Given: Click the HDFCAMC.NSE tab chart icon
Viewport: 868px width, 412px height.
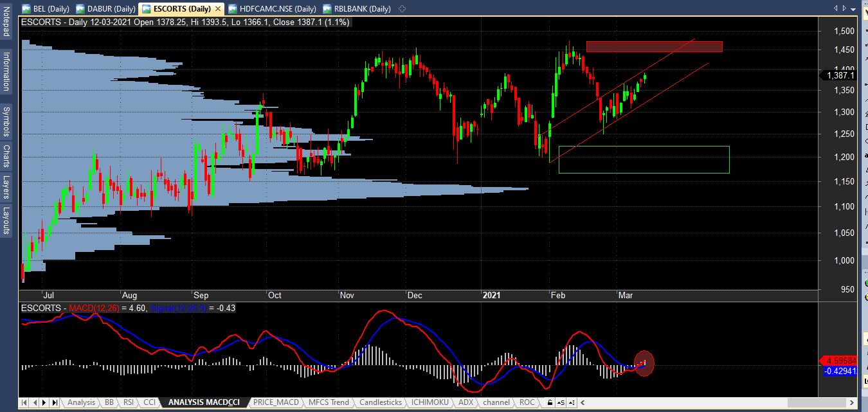Looking at the screenshot, I should tap(233, 9).
